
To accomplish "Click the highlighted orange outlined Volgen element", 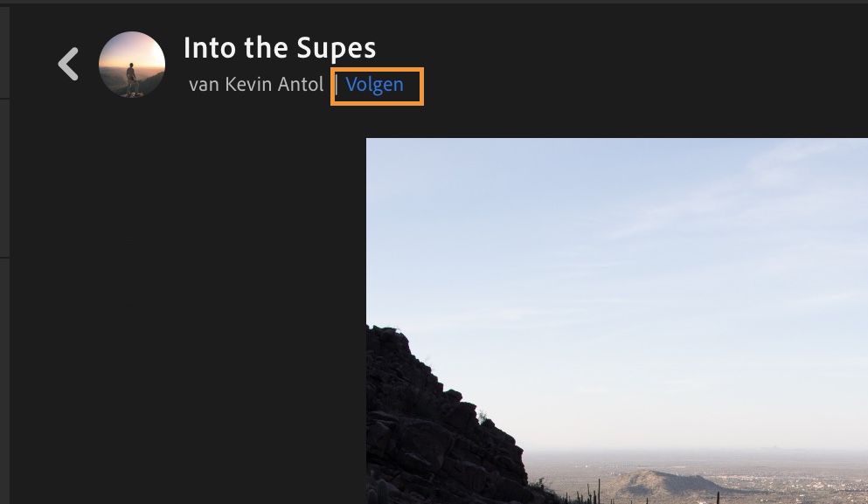I will point(376,85).
